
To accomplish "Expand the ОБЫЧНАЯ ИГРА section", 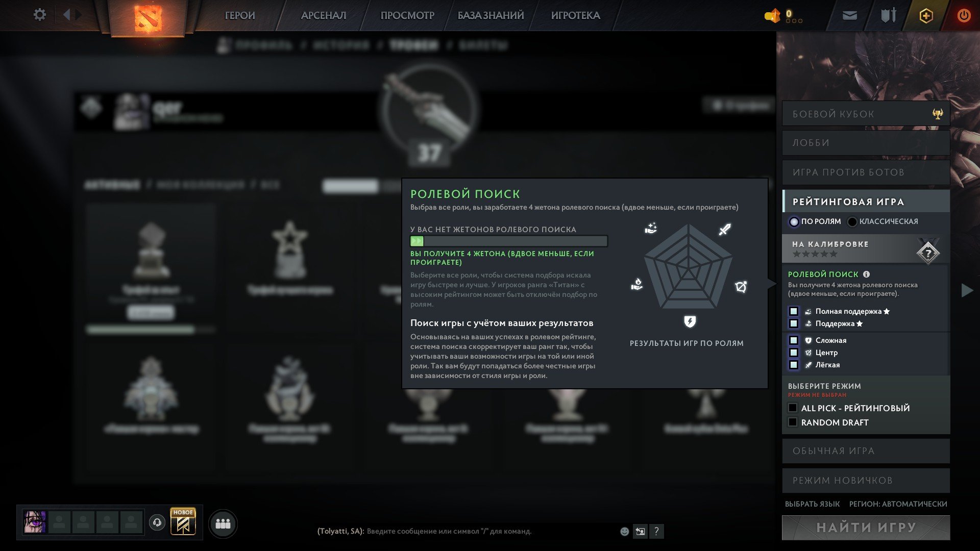I will click(866, 451).
